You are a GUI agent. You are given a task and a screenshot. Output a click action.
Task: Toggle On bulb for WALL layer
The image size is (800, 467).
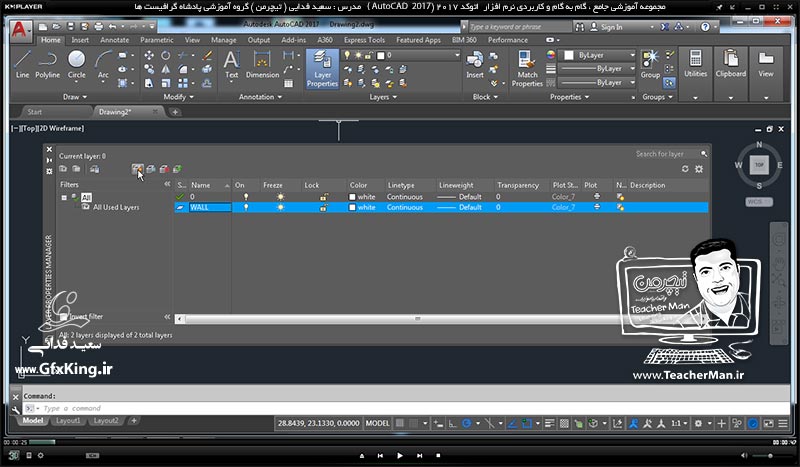(246, 207)
